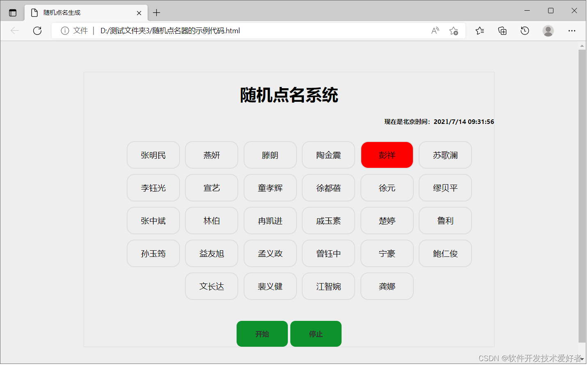Click the name 裴义健

coord(270,286)
